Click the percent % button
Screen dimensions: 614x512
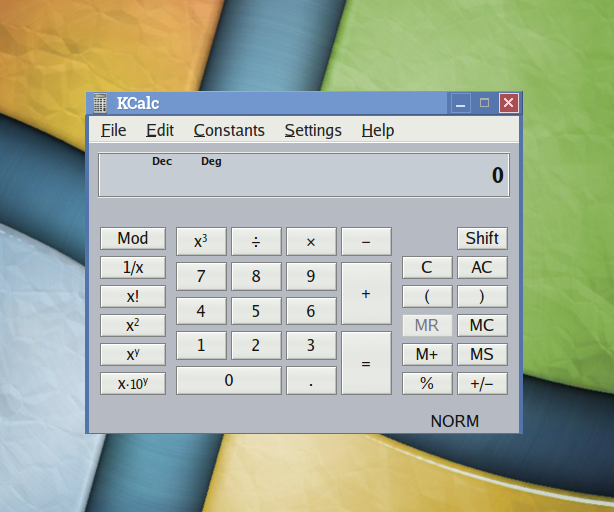click(427, 383)
